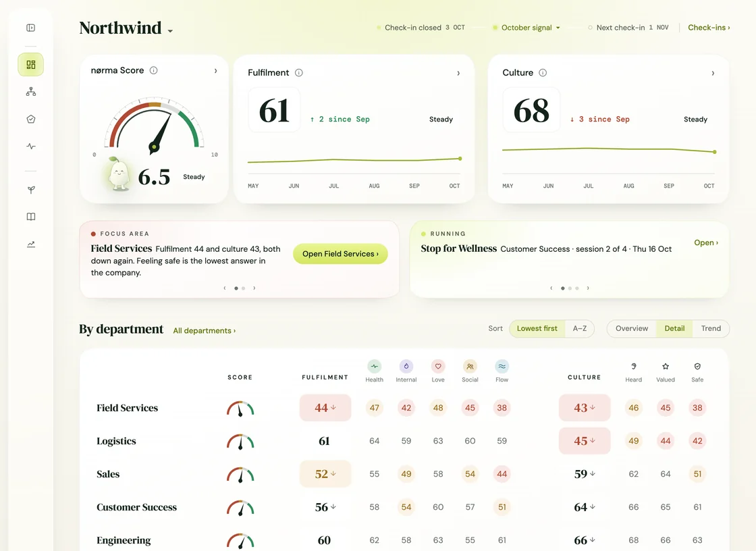Click the Love column icon

coord(438,366)
